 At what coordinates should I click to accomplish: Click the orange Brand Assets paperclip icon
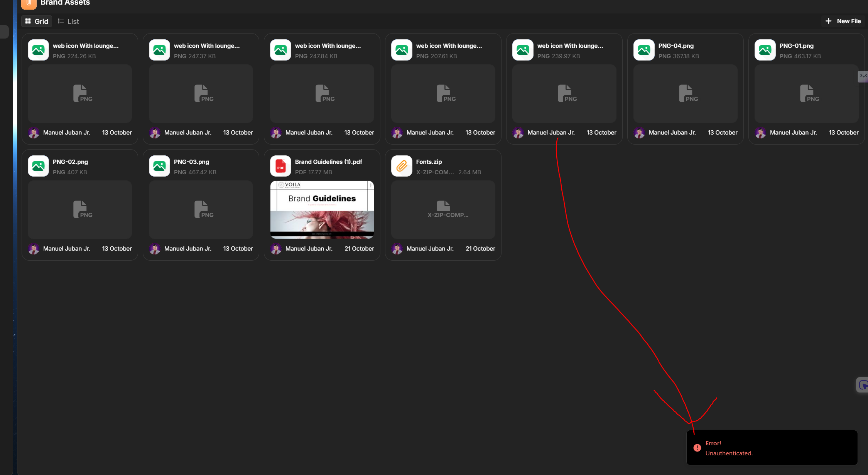point(29,3)
